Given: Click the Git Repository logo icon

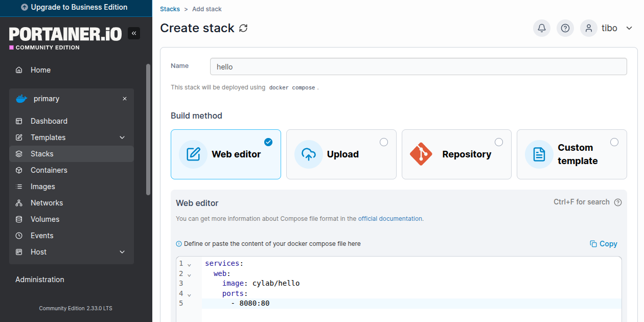Looking at the screenshot, I should [421, 154].
